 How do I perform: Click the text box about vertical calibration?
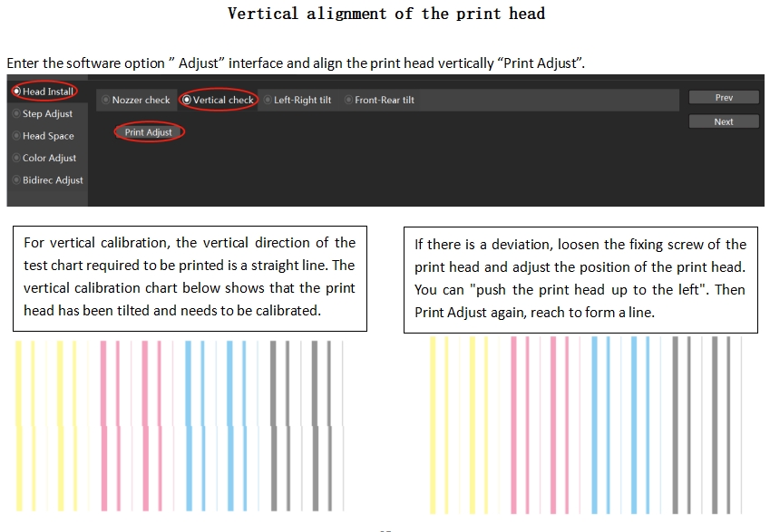190,277
